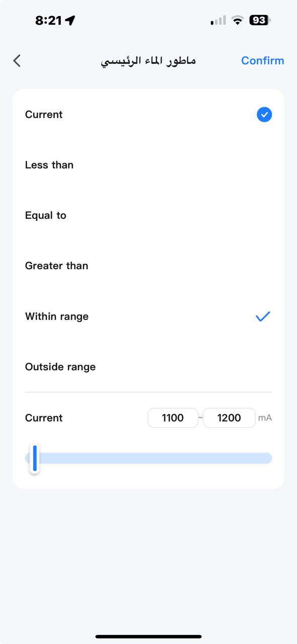Pick the Within range option
The image size is (297, 644).
pyautogui.click(x=148, y=316)
